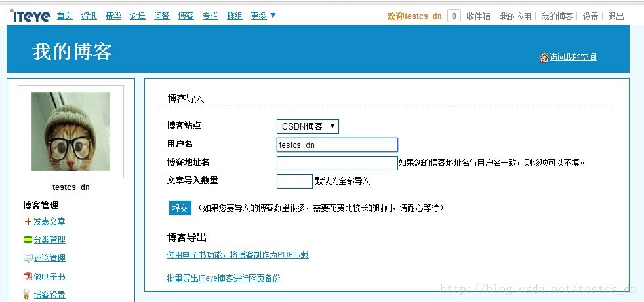Viewport: 644px width, 302px height.
Task: Open the 访问我的空间 link
Action: 573,58
